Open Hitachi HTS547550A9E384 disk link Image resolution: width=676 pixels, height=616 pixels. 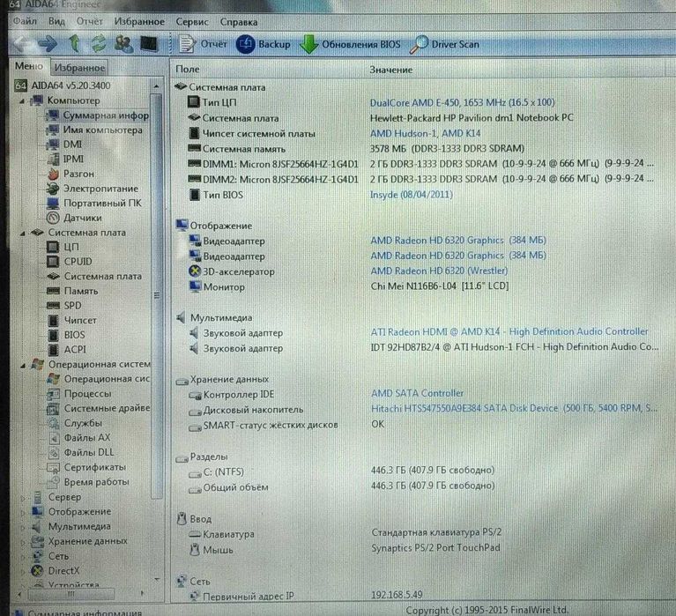(x=515, y=408)
